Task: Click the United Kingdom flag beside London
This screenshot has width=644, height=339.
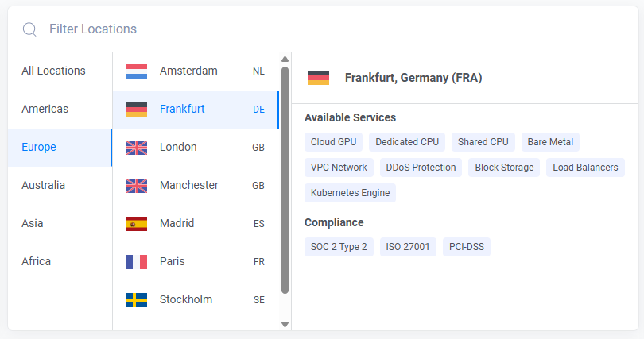Action: coord(136,148)
